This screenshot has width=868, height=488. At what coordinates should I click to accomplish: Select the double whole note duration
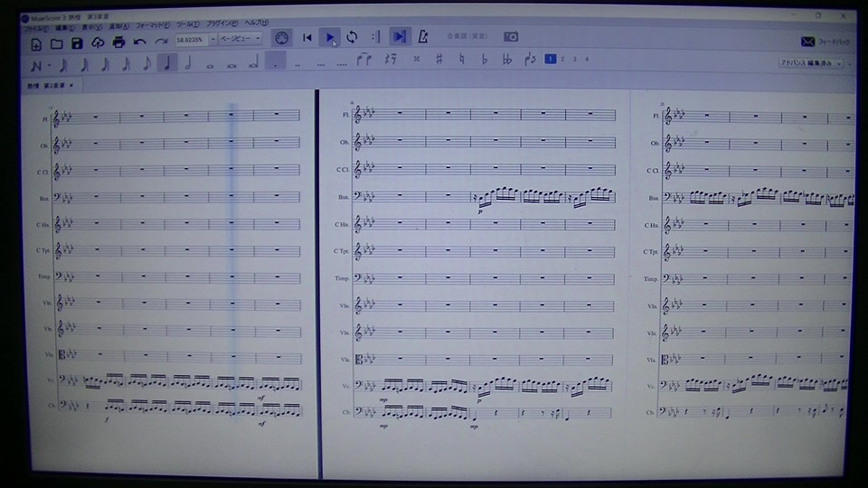(231, 65)
